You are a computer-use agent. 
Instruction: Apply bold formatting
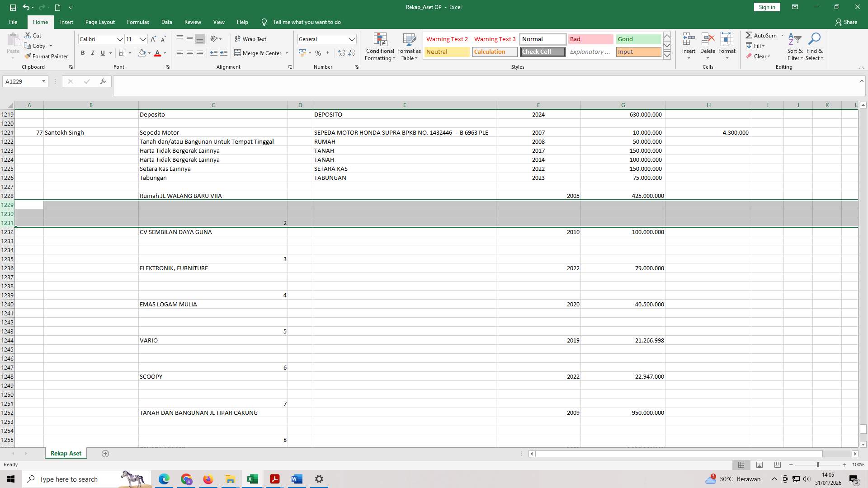(83, 53)
